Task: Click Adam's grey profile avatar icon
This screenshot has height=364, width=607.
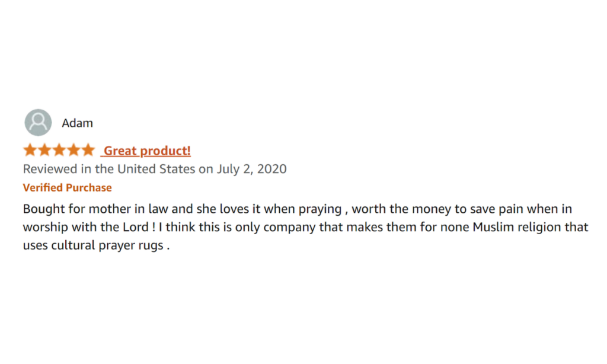Action: pyautogui.click(x=38, y=123)
